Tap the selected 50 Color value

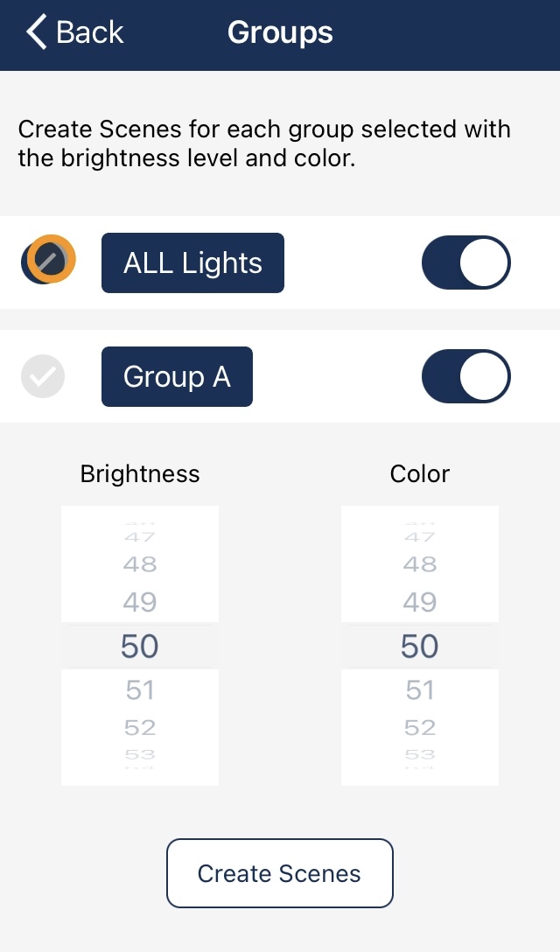pos(420,647)
